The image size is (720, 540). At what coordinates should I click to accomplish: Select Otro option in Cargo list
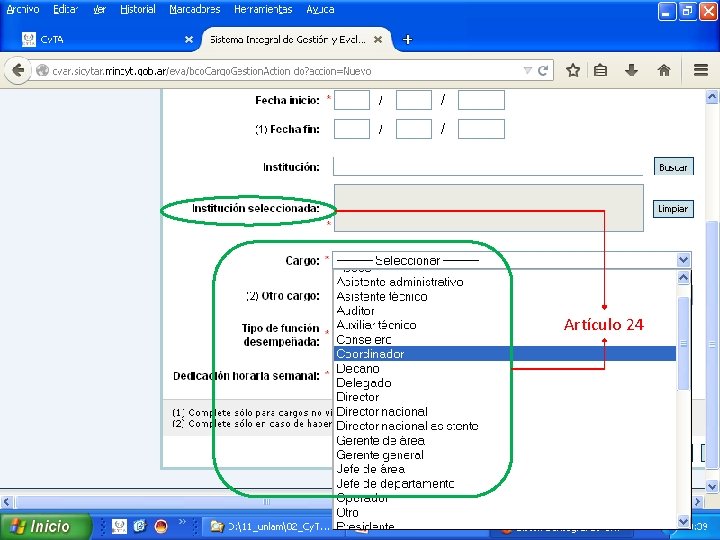click(505, 512)
